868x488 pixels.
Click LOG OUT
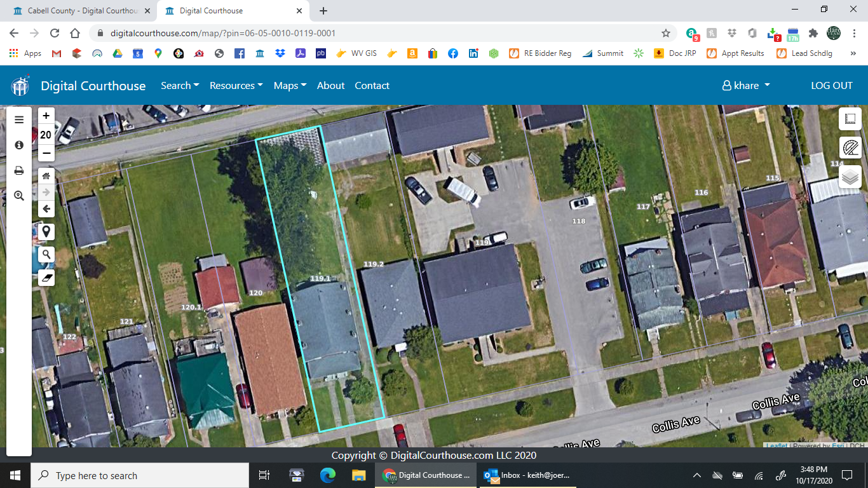tap(832, 85)
